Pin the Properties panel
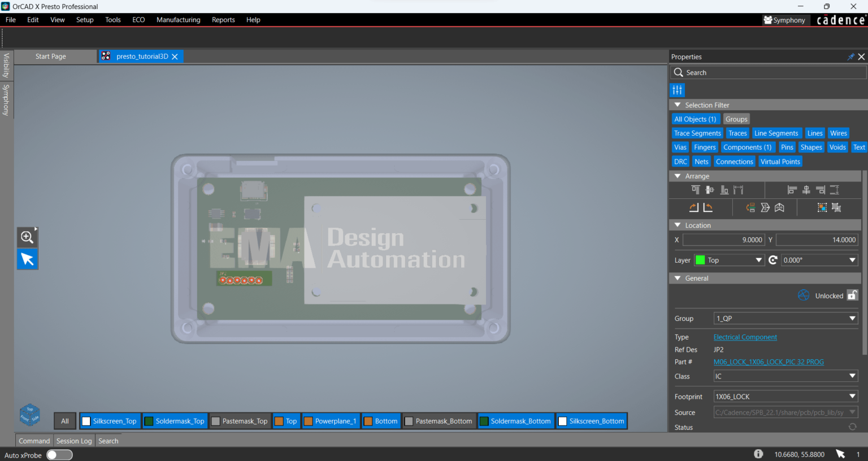This screenshot has width=868, height=461. (850, 56)
